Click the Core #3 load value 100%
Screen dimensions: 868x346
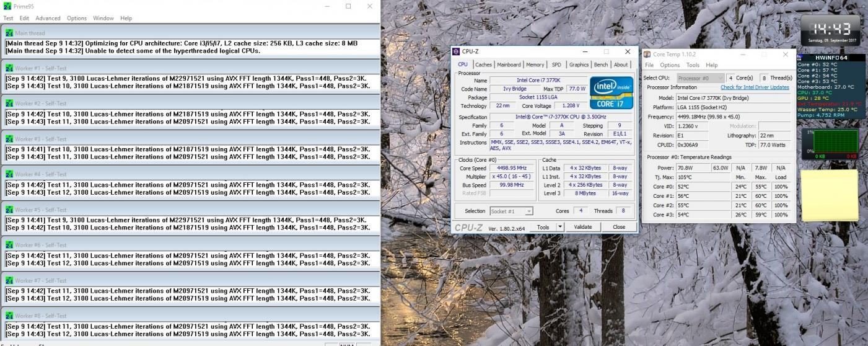pyautogui.click(x=781, y=215)
